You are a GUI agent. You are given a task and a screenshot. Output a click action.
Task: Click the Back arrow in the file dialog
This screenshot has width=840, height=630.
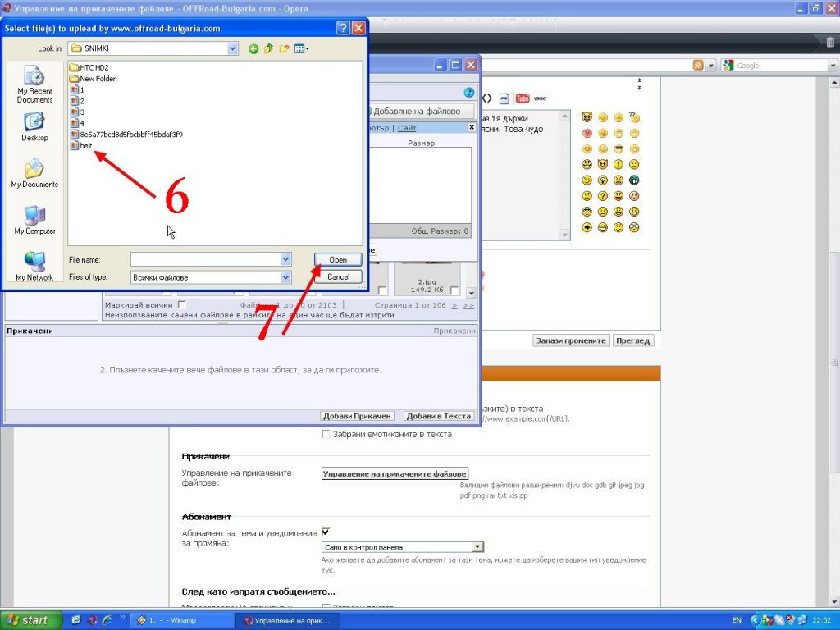(x=253, y=49)
